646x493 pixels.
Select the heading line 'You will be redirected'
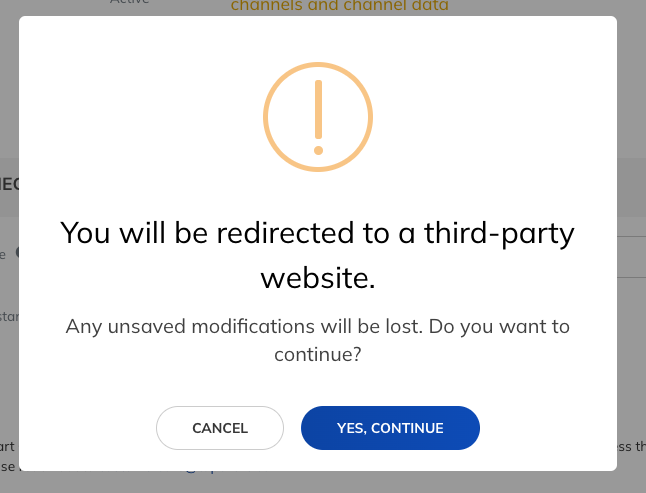pyautogui.click(x=317, y=233)
